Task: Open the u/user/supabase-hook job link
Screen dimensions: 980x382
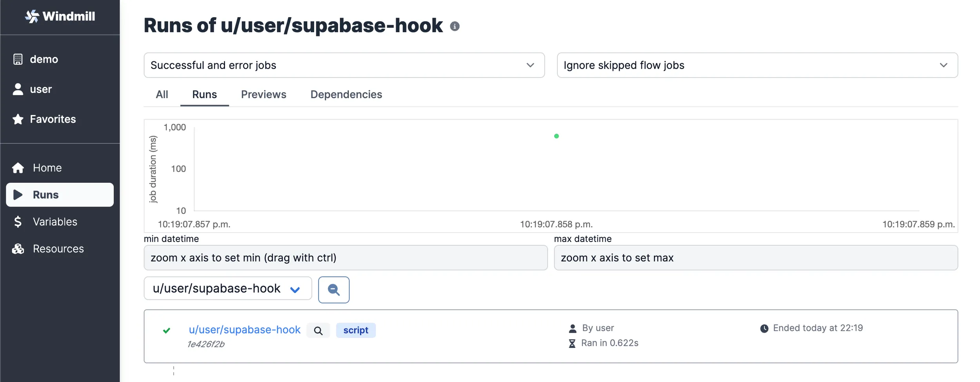Action: click(245, 330)
